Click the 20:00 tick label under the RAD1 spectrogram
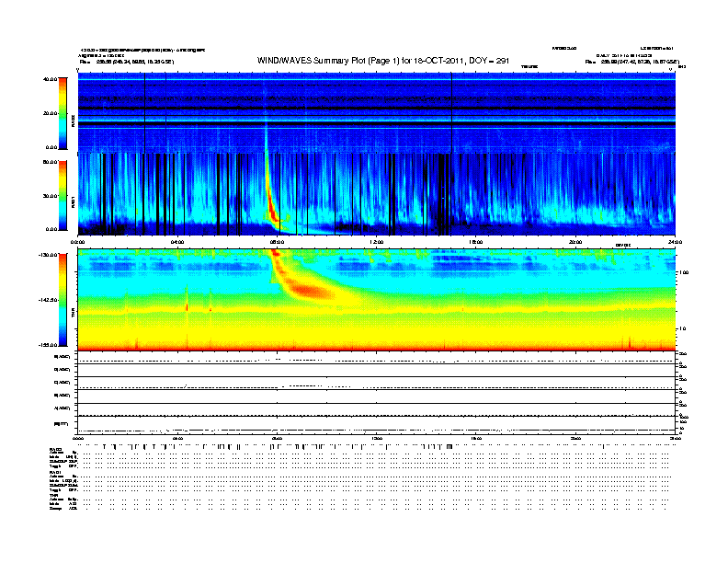 (575, 242)
